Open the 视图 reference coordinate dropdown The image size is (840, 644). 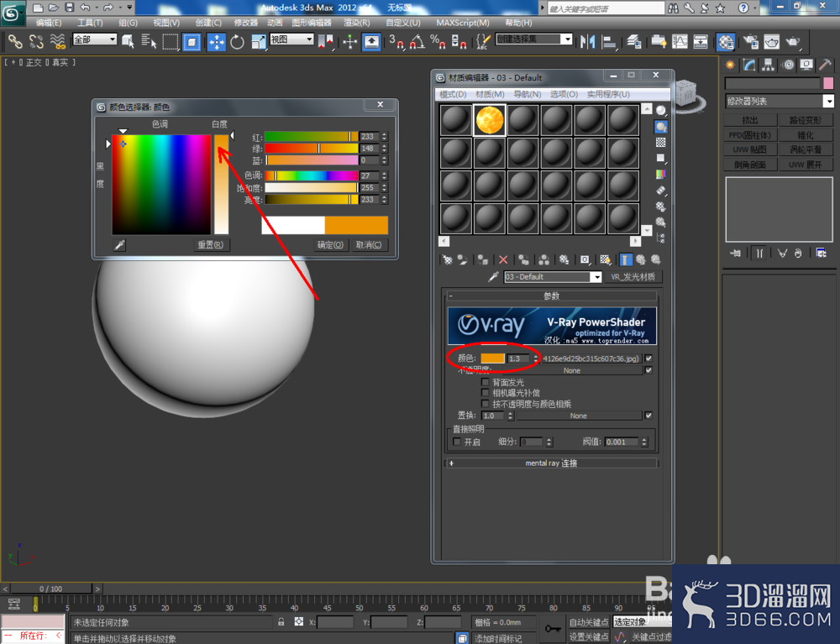pyautogui.click(x=292, y=39)
